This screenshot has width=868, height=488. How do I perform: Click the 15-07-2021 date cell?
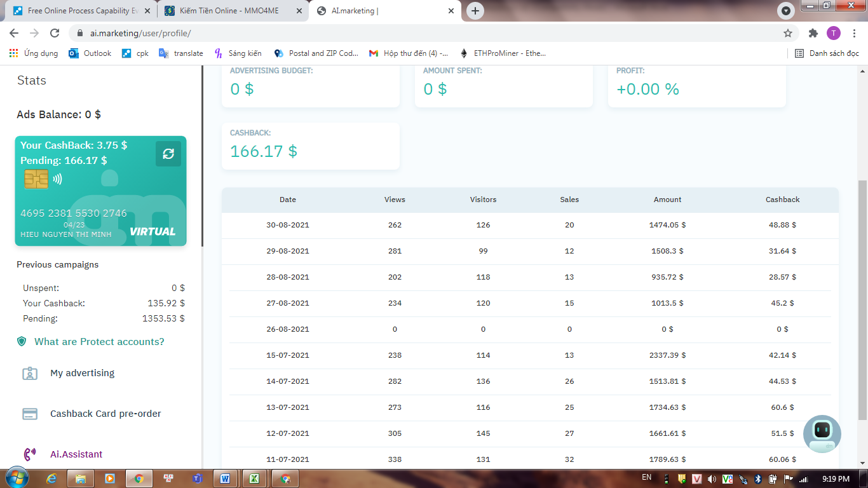tap(288, 355)
